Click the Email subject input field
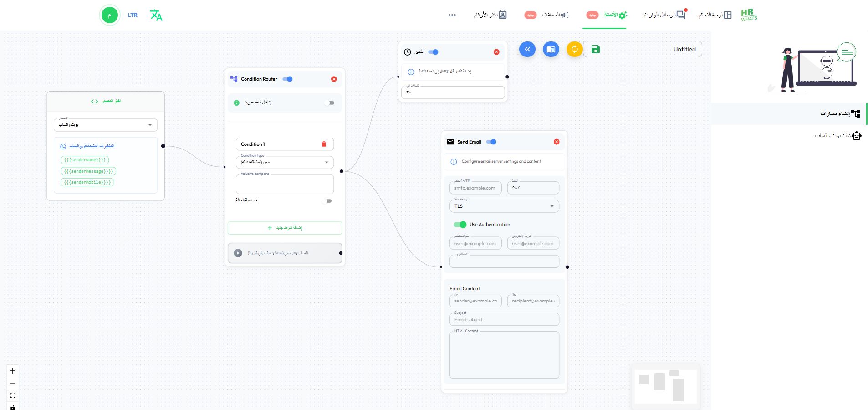 504,320
